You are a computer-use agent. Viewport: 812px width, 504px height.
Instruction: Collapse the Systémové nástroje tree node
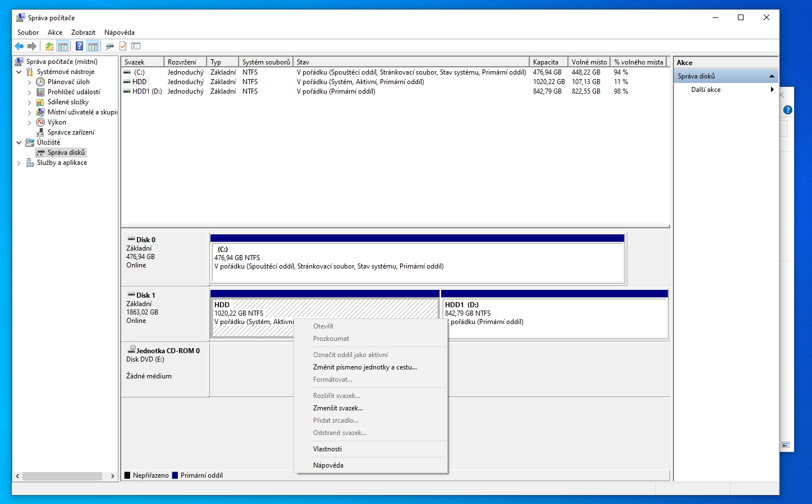point(19,72)
